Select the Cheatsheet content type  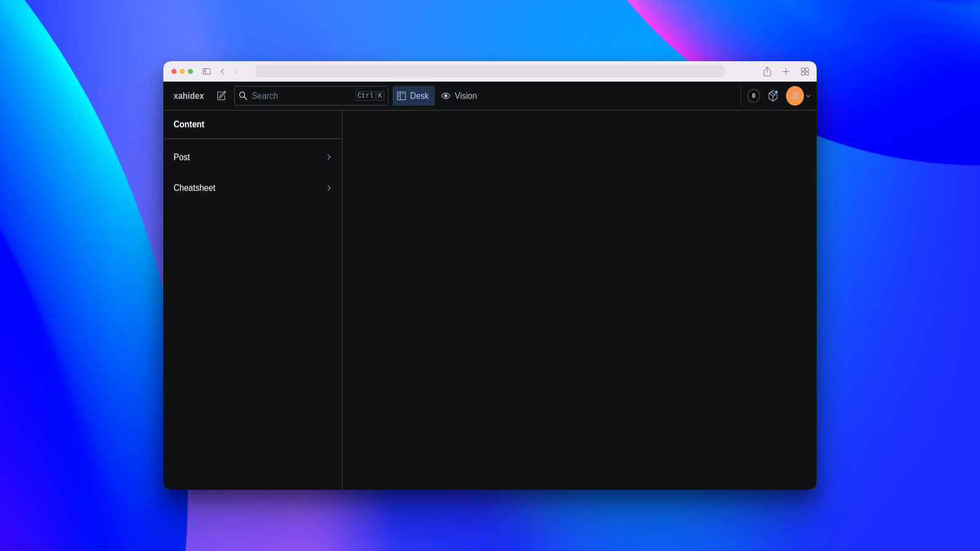[252, 188]
